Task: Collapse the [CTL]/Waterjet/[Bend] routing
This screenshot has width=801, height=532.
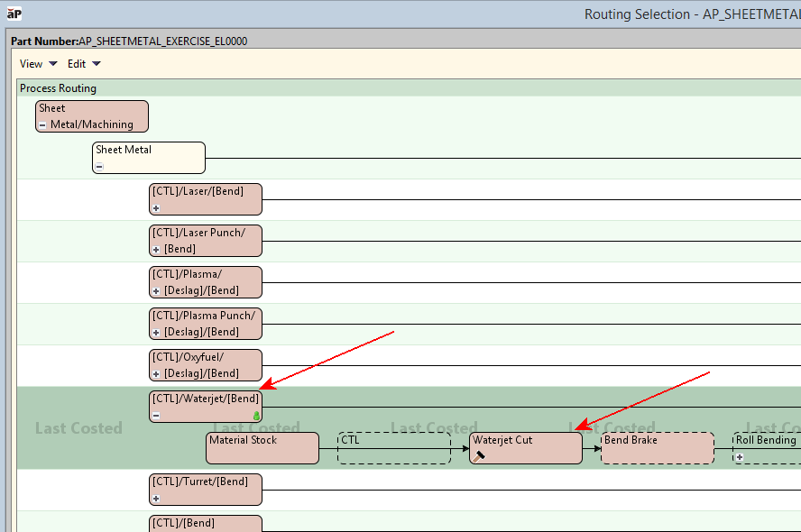Action: tap(156, 416)
